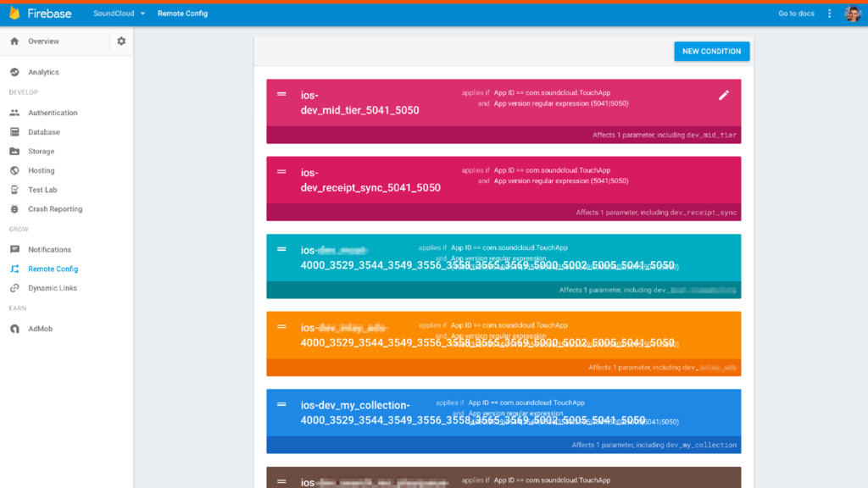Click 'Affects 1 parameter, including dev_receipt_sync' footer
This screenshot has width=868, height=488.
click(656, 213)
